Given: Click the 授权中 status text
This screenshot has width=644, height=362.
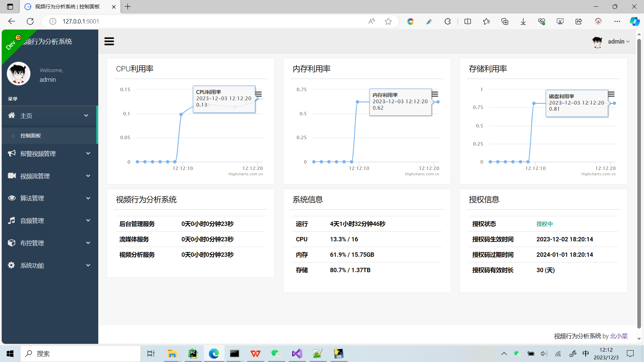Looking at the screenshot, I should 544,224.
